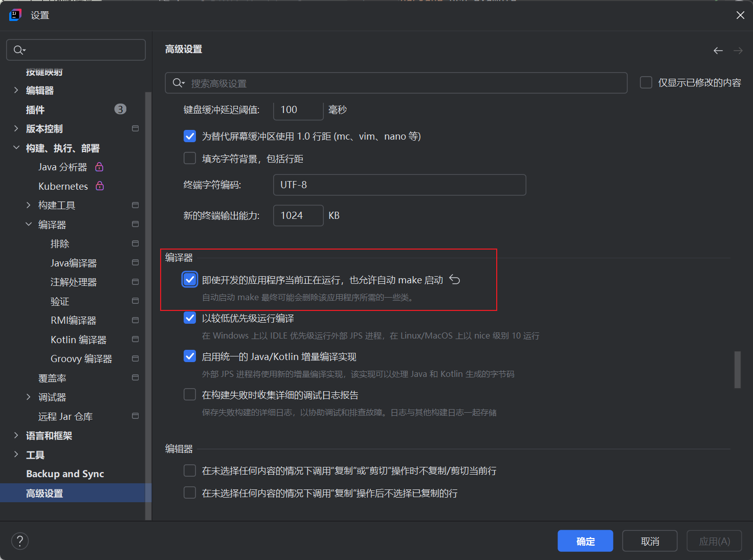The image size is (753, 560).
Task: Click the project-level icon beside 注解处理器
Action: [x=135, y=282]
